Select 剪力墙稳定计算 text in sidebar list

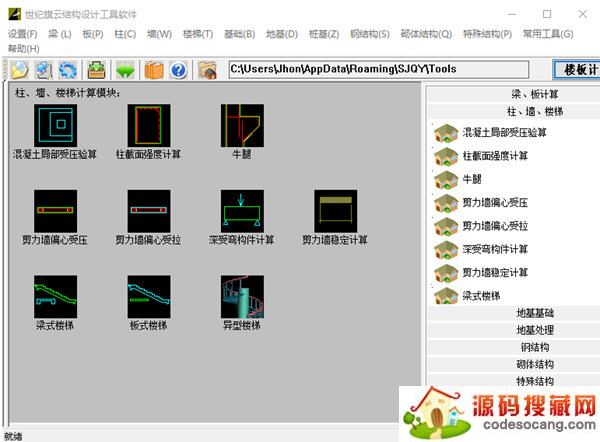495,273
